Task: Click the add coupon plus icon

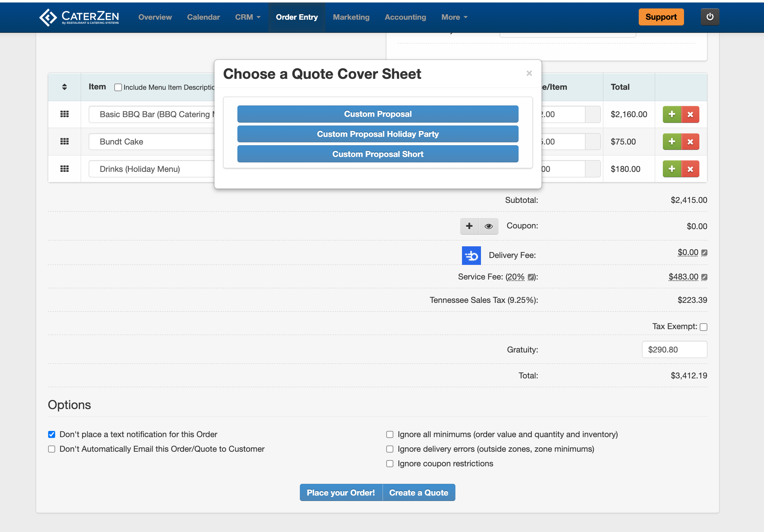Action: 469,226
